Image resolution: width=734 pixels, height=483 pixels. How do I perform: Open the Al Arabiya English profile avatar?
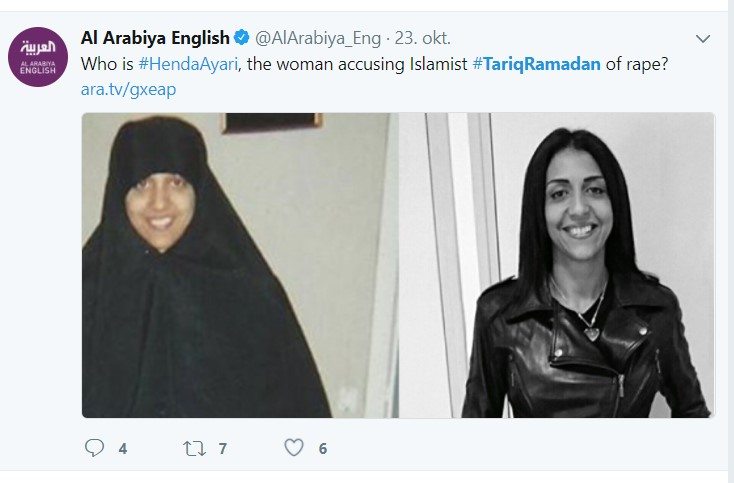click(x=38, y=57)
